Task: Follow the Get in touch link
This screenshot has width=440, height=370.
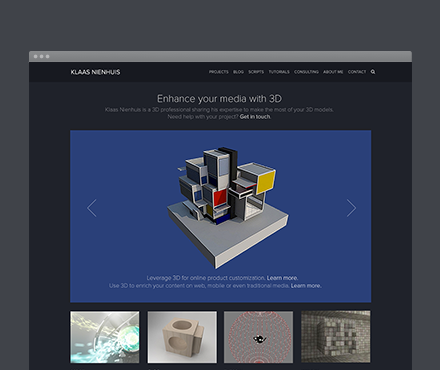Action: pos(255,117)
